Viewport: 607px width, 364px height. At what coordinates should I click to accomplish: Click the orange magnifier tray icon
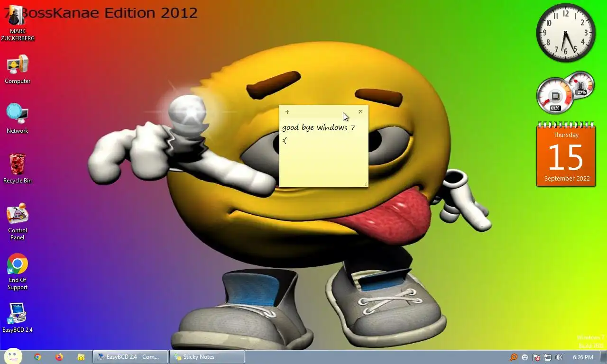click(x=514, y=357)
